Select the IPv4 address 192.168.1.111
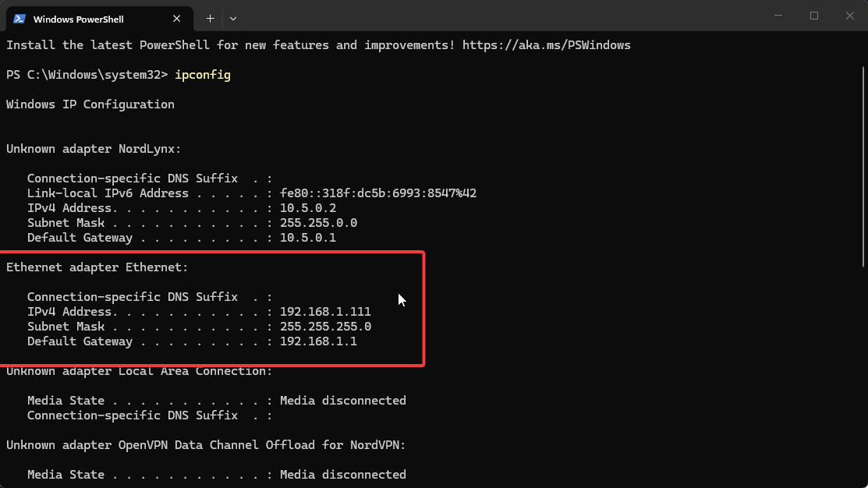The width and height of the screenshot is (868, 488). tap(325, 311)
